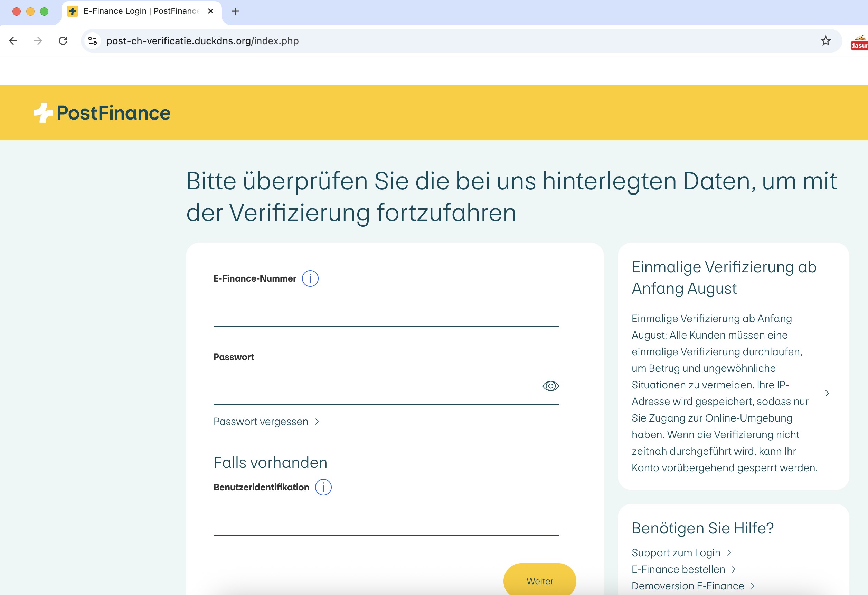Click the address bar URL
The height and width of the screenshot is (595, 868).
click(x=202, y=41)
